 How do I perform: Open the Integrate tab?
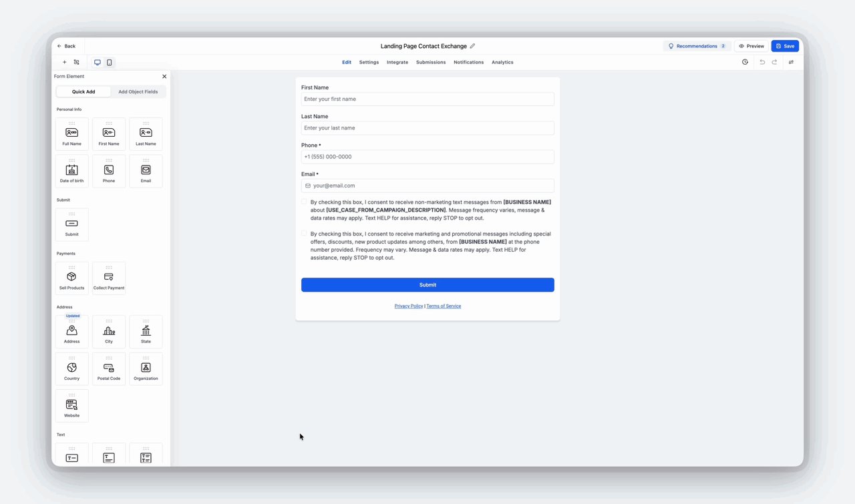[397, 62]
